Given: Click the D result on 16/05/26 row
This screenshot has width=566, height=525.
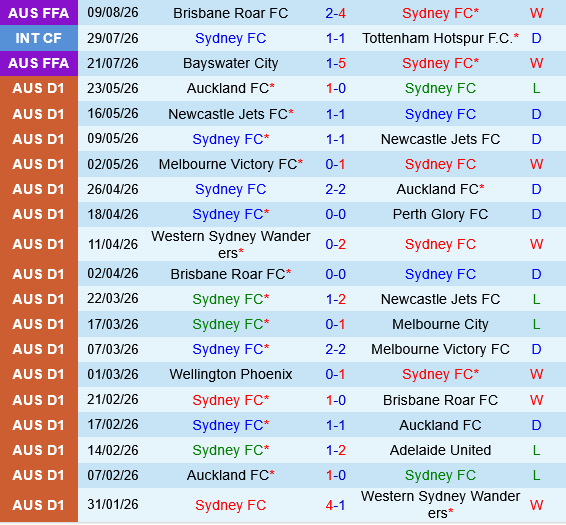Looking at the screenshot, I should pos(536,114).
